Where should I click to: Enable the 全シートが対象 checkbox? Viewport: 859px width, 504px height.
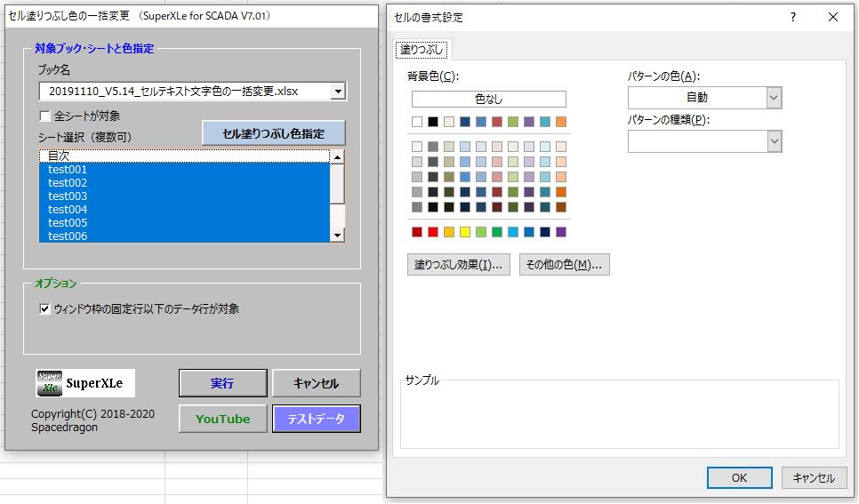tap(45, 116)
